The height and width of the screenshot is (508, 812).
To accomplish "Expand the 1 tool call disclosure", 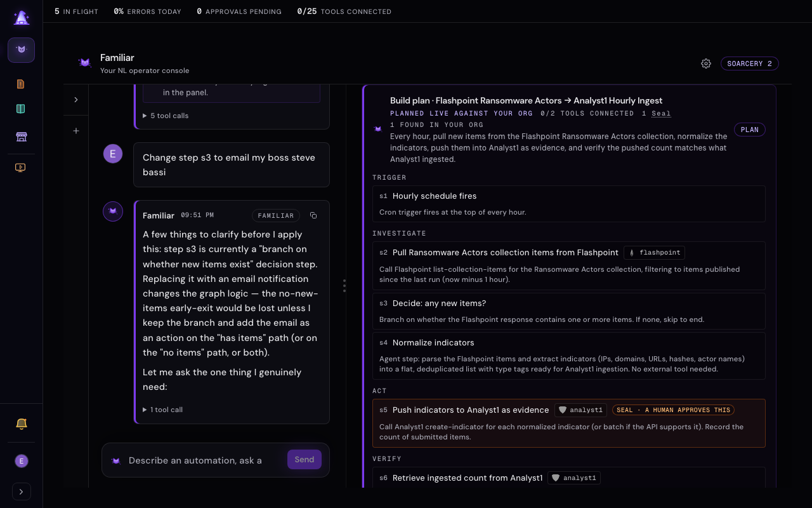I will click(163, 410).
